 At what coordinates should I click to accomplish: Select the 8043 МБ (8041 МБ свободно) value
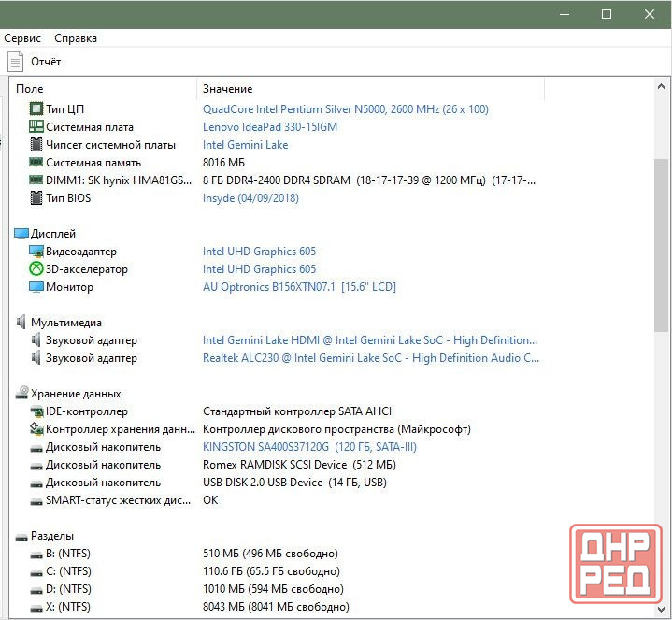coord(276,607)
